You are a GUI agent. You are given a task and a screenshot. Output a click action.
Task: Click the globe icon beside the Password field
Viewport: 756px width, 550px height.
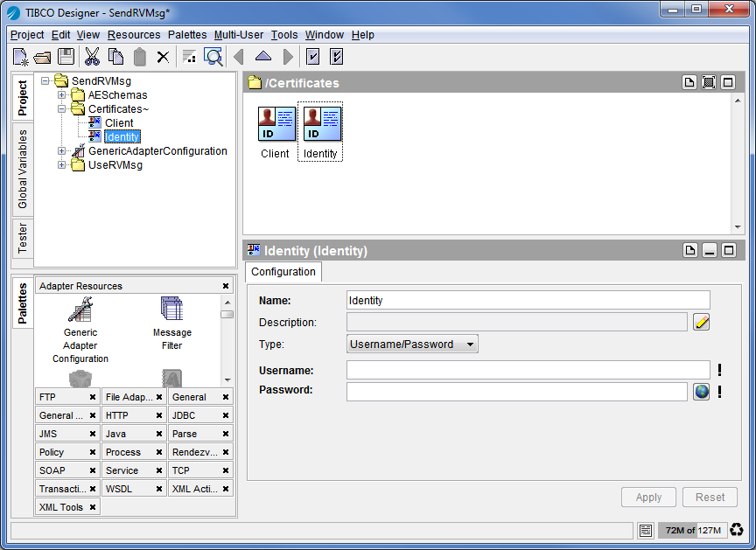point(702,392)
